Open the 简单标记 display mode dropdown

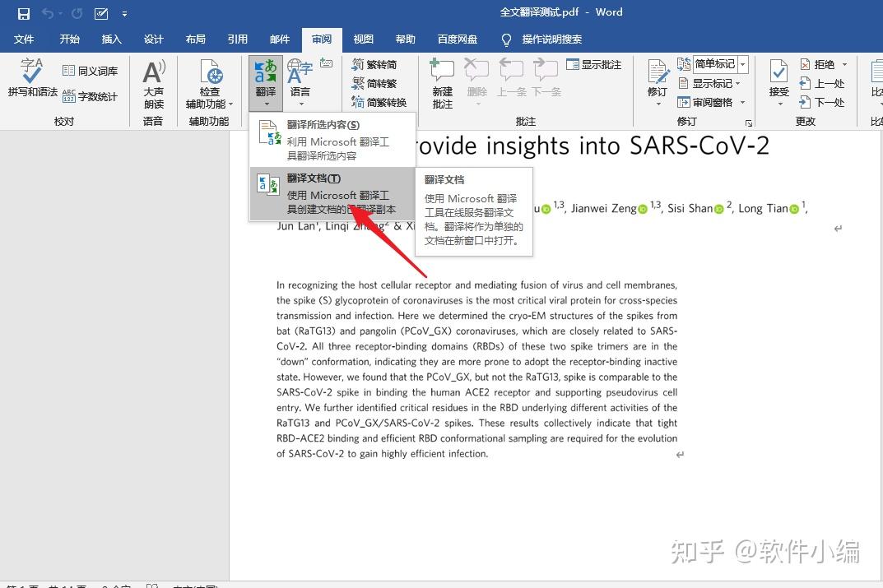tap(743, 64)
